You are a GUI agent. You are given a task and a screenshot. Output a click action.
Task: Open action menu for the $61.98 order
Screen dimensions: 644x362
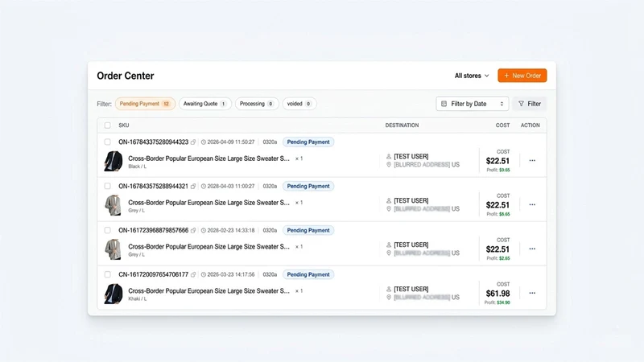click(x=532, y=293)
